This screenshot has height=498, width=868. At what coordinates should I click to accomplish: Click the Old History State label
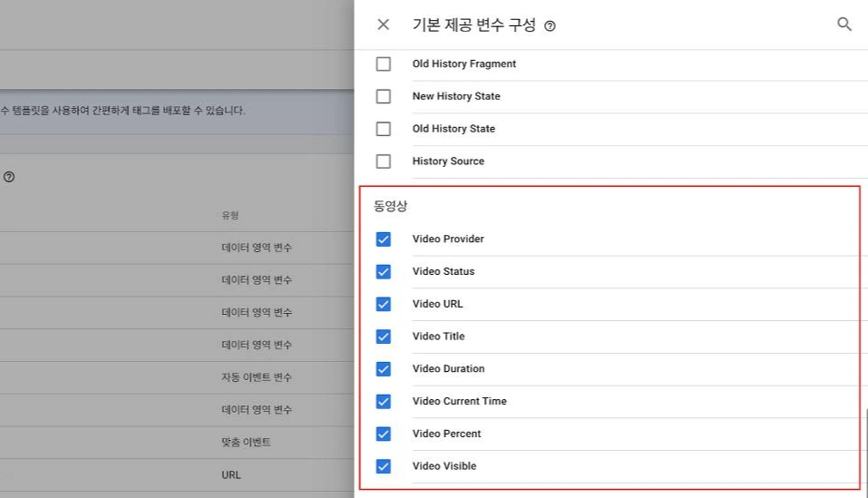click(x=454, y=129)
